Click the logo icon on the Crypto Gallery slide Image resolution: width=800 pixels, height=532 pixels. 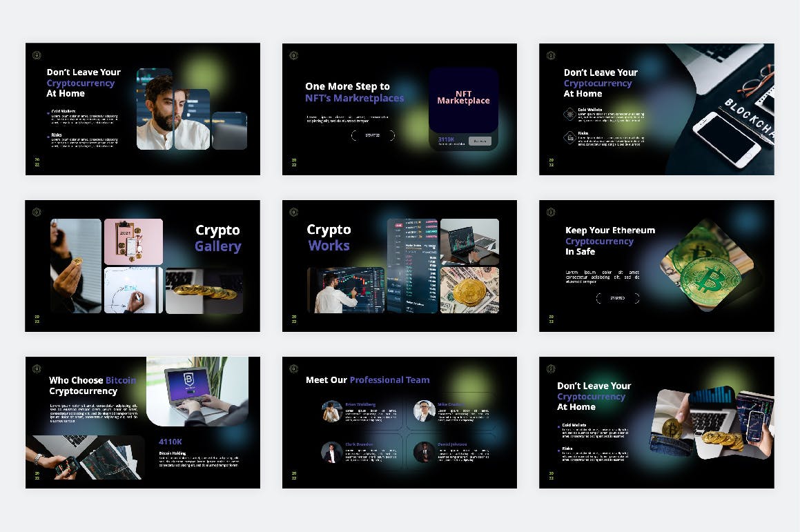37,212
